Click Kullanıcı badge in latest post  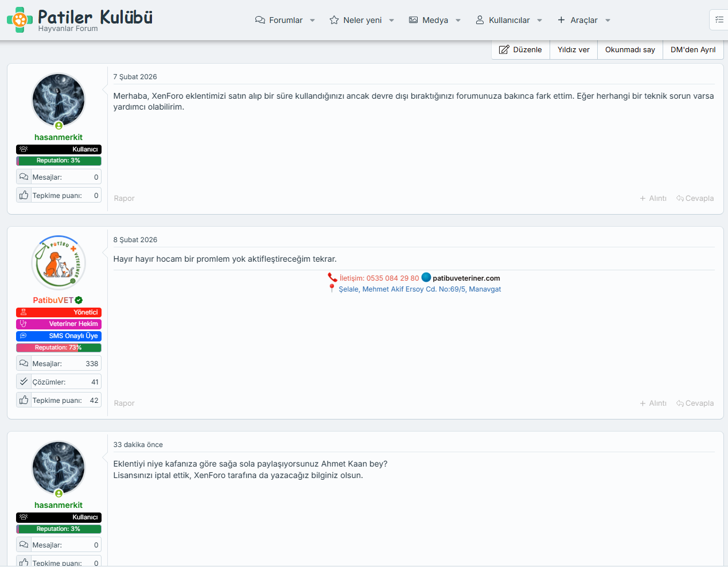pyautogui.click(x=59, y=517)
